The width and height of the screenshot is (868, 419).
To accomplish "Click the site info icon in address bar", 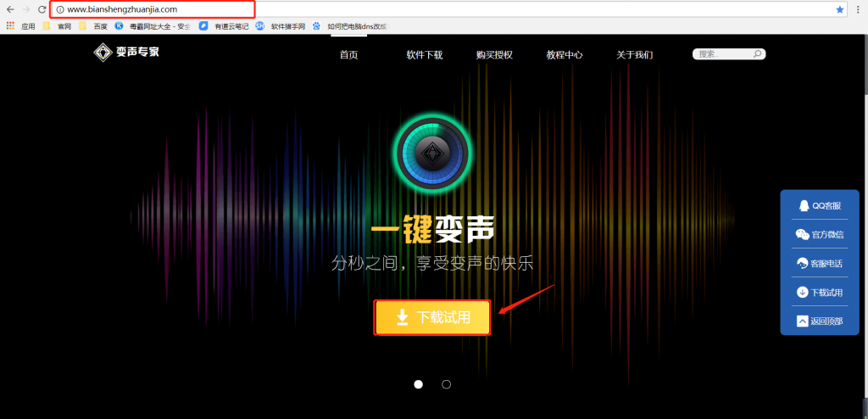I will 60,9.
